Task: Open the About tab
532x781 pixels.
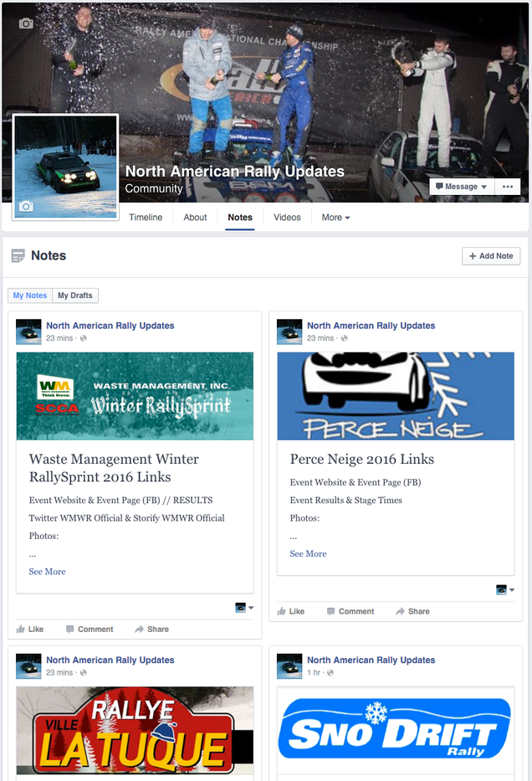Action: [x=195, y=218]
